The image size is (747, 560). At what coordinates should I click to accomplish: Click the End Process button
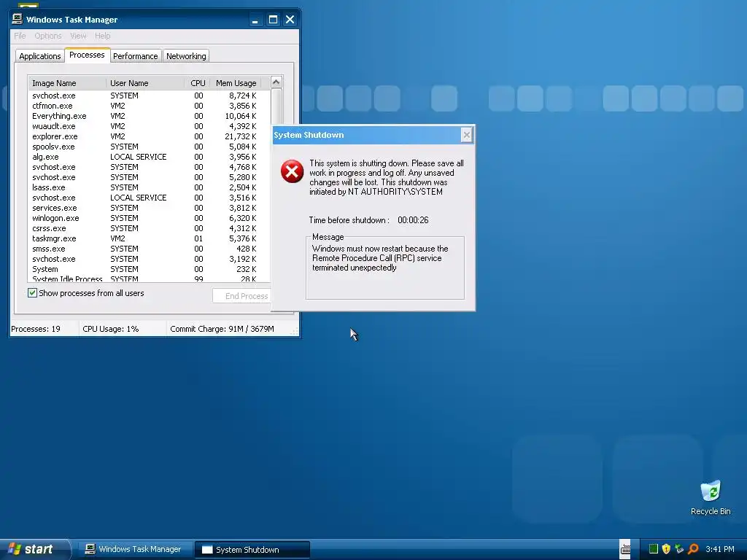pos(242,296)
